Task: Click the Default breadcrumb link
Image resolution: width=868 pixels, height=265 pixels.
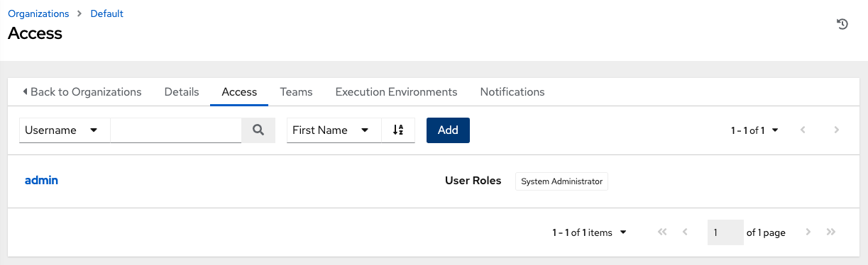Action: pyautogui.click(x=106, y=13)
